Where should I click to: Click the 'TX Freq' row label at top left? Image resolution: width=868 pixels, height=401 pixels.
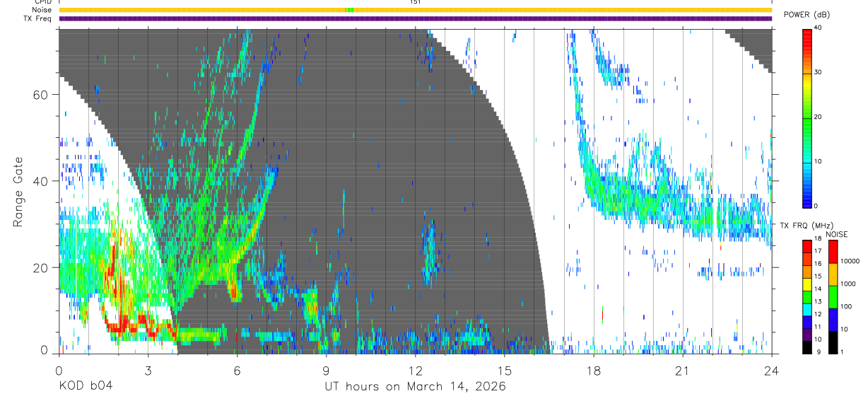tap(38, 18)
